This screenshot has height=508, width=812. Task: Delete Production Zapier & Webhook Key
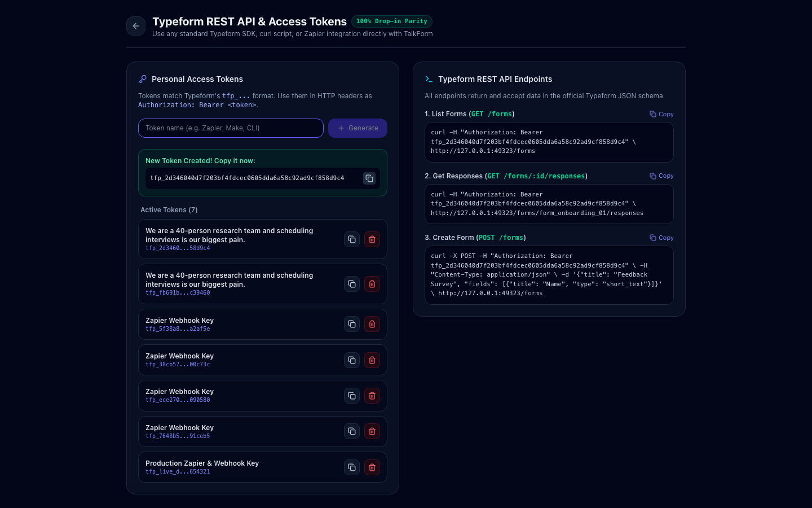[x=372, y=467]
